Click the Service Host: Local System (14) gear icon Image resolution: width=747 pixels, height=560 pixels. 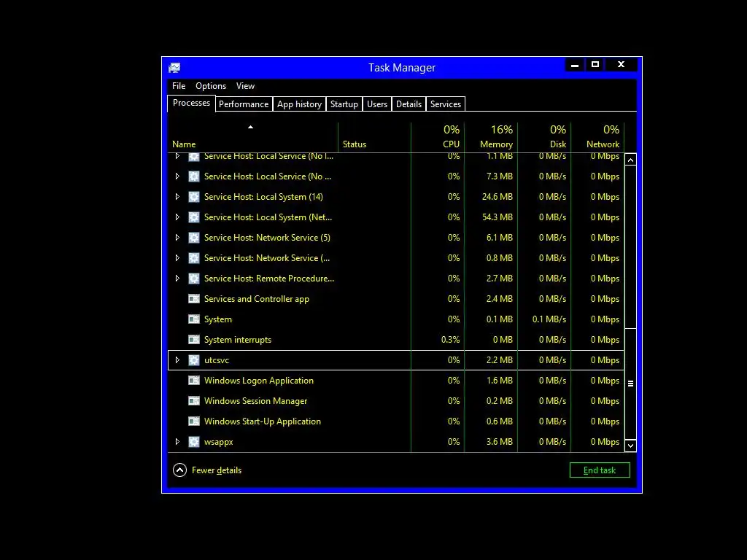[194, 197]
